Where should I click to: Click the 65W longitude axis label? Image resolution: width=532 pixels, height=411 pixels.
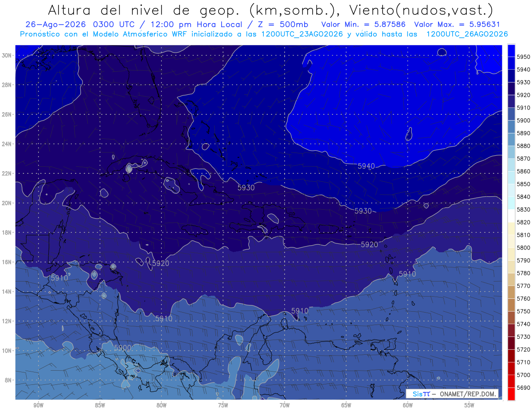[x=346, y=405]
